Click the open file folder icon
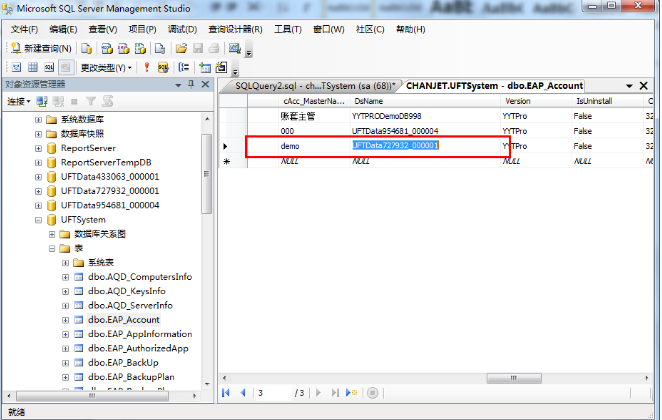The image size is (662, 420). 181,49
